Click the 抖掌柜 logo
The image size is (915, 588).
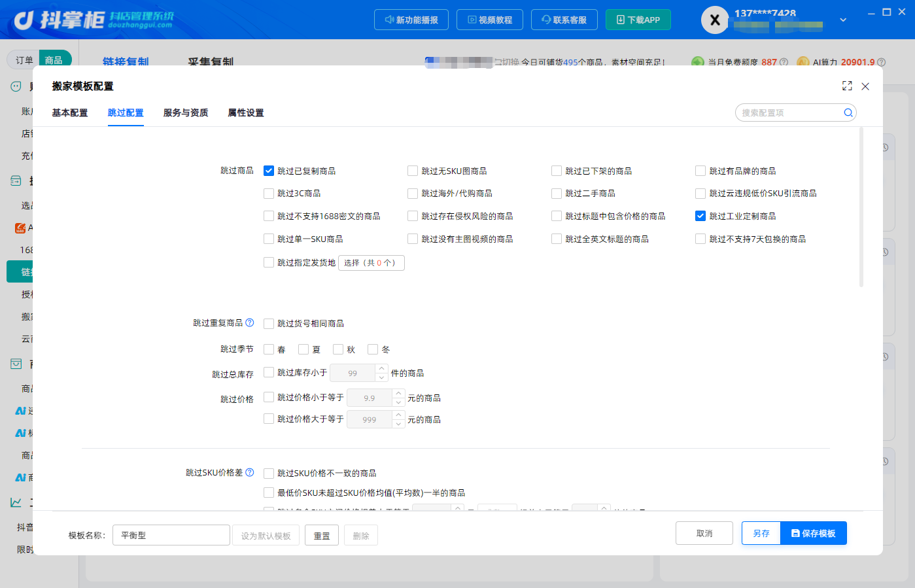(x=94, y=20)
